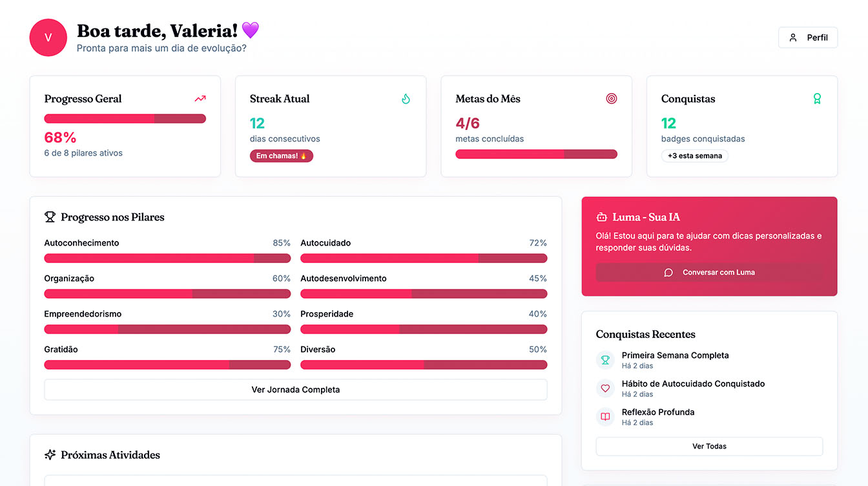The height and width of the screenshot is (486, 868).
Task: Click the Diversão progress bar
Action: (424, 365)
